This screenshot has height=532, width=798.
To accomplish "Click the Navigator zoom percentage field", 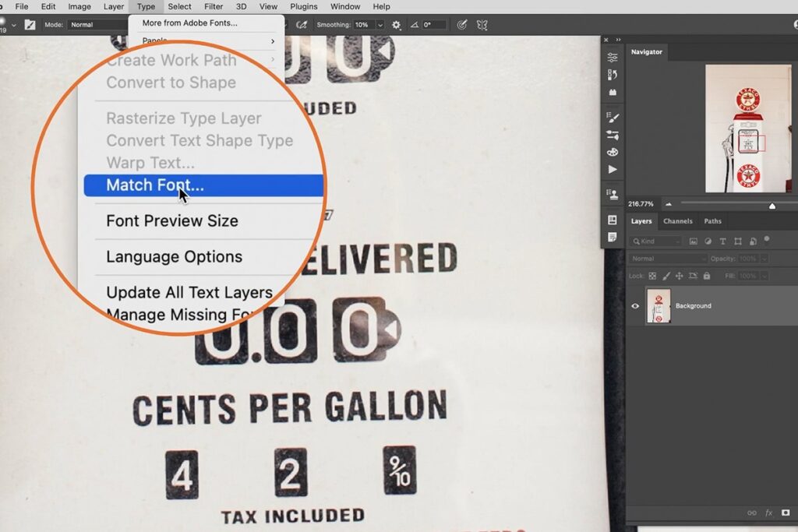I will pyautogui.click(x=641, y=204).
